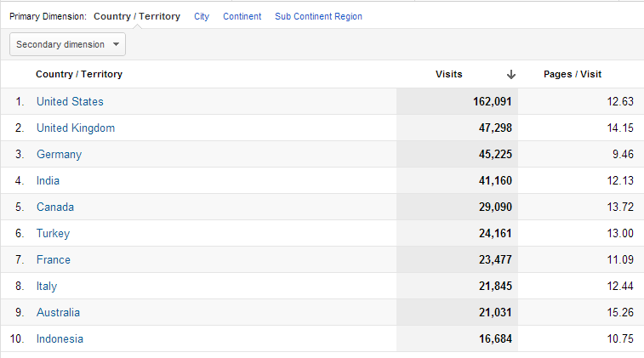Select the Sub Continent Region dimension

pyautogui.click(x=318, y=16)
